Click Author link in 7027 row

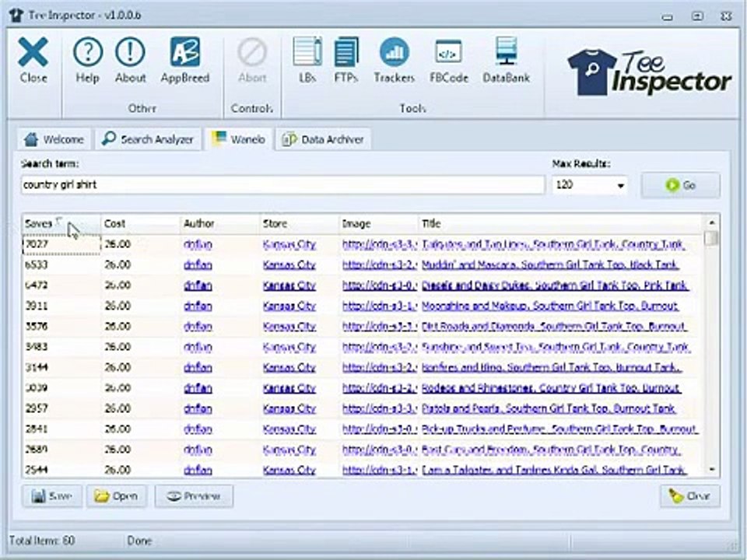pyautogui.click(x=198, y=244)
